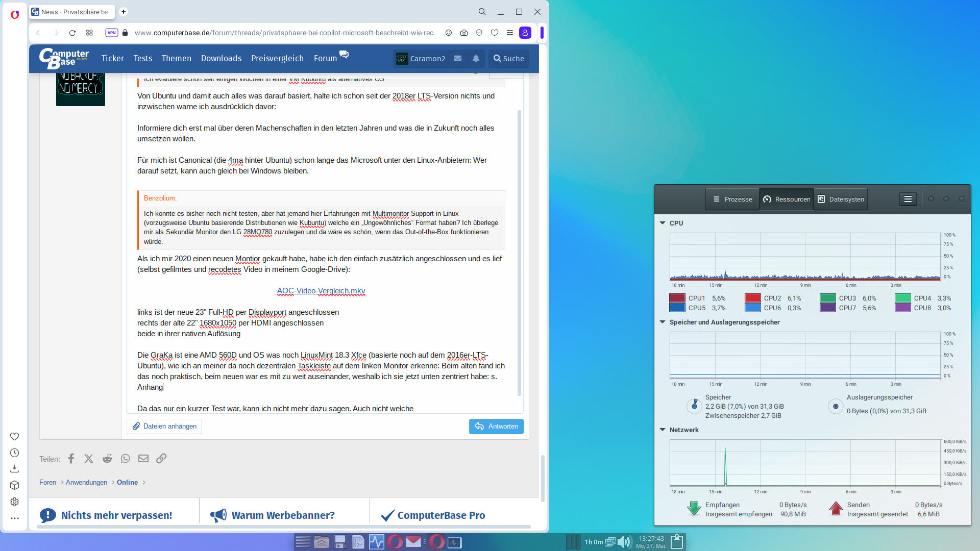The height and width of the screenshot is (551, 980).
Task: Switch to the Prozesse tab
Action: coord(732,199)
